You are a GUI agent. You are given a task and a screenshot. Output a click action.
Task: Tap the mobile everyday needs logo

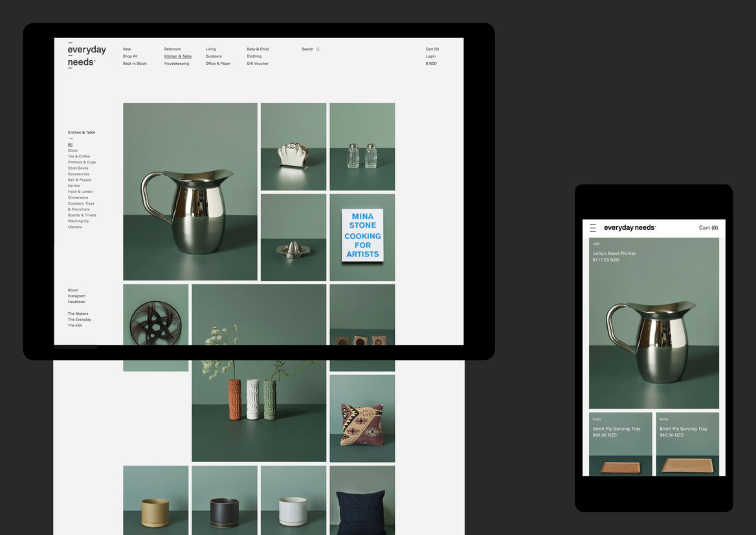[629, 228]
